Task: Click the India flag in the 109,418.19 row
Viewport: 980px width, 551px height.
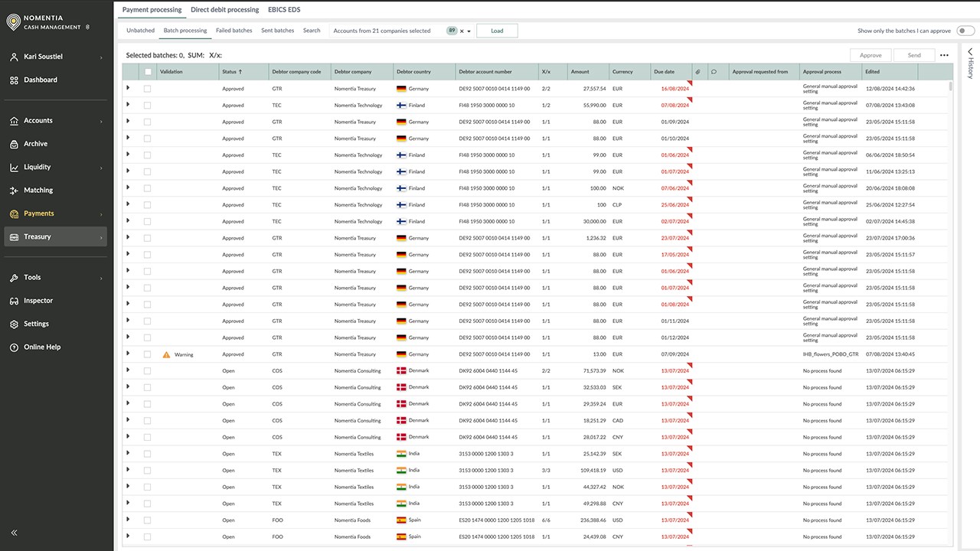Action: [x=401, y=471]
